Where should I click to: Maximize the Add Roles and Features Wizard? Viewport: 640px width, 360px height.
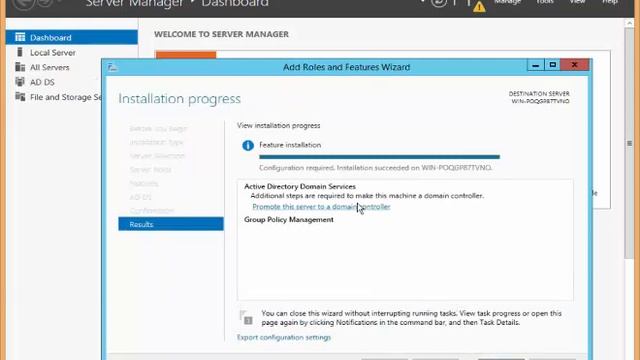click(552, 65)
